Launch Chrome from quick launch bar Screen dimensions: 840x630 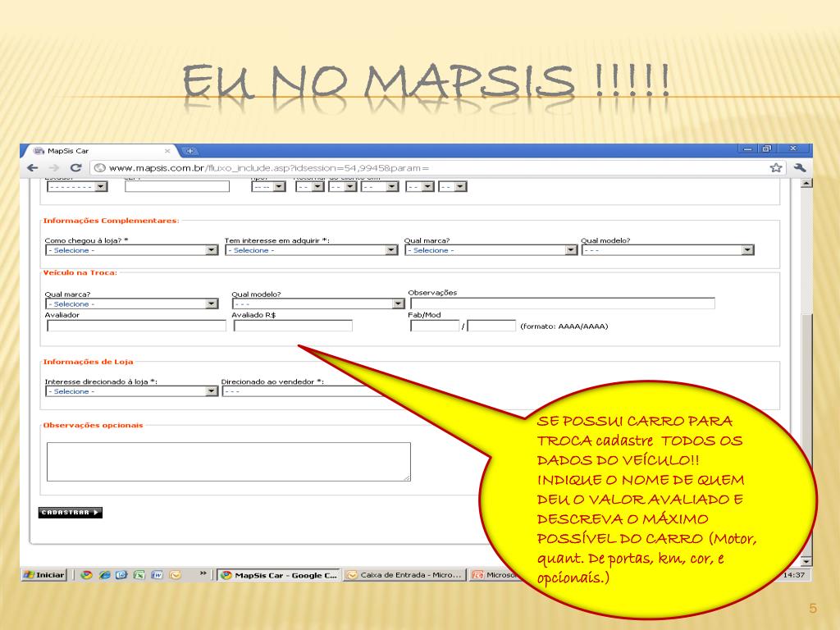[86, 575]
